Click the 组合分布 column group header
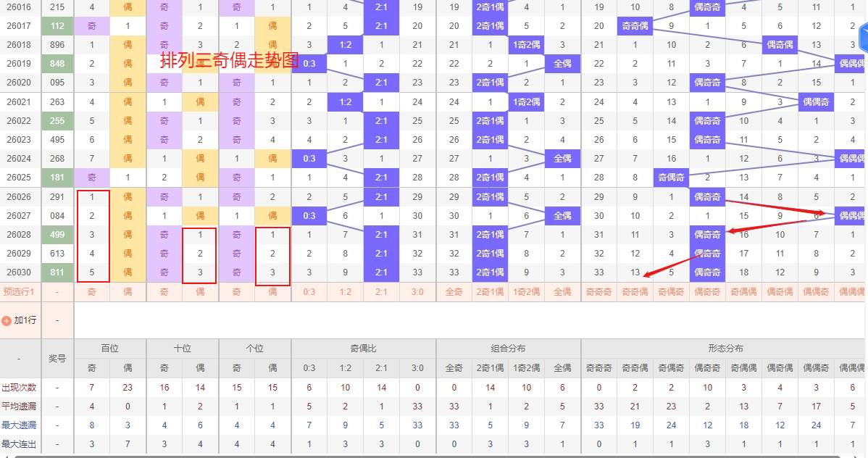 (x=509, y=349)
